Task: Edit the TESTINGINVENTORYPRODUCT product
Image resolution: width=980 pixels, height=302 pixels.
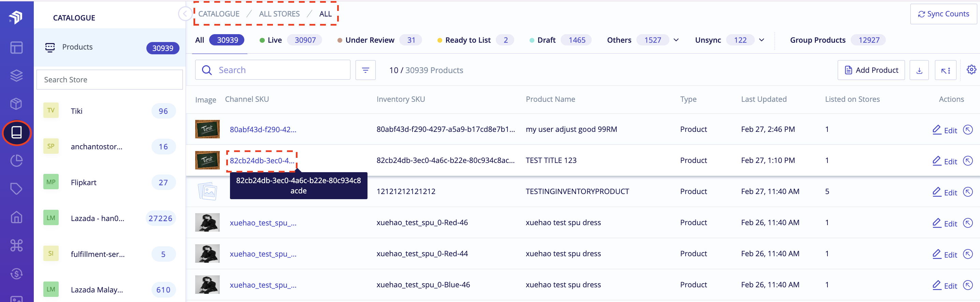Action: [945, 192]
